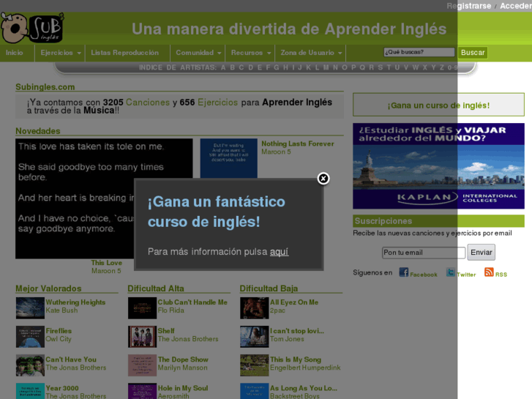Screen dimensions: 532x399
Task: Open Nothing Lasts Forever thumbnail
Action: click(x=228, y=158)
